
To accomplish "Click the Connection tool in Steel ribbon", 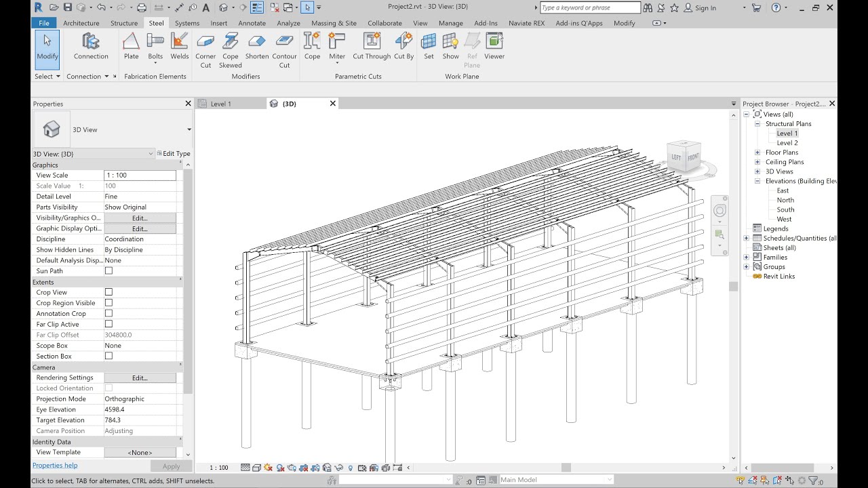I will pyautogui.click(x=91, y=46).
